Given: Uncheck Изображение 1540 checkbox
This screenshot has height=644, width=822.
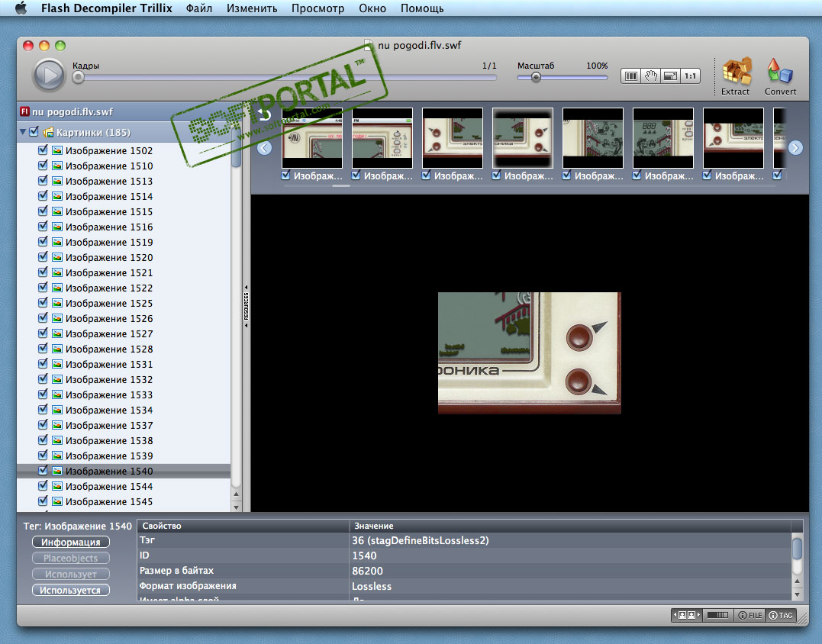Looking at the screenshot, I should (x=43, y=470).
